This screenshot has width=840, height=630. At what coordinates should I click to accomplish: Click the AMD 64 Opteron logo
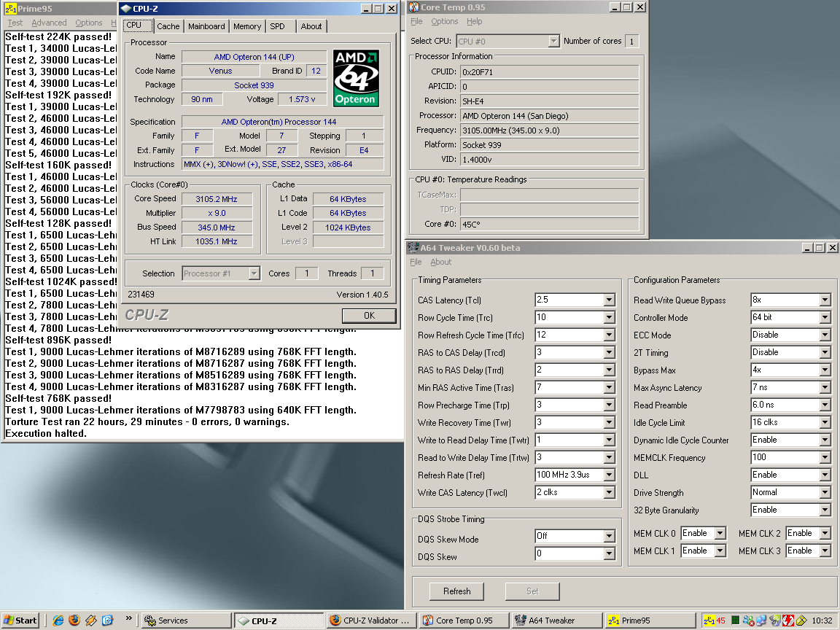click(355, 78)
